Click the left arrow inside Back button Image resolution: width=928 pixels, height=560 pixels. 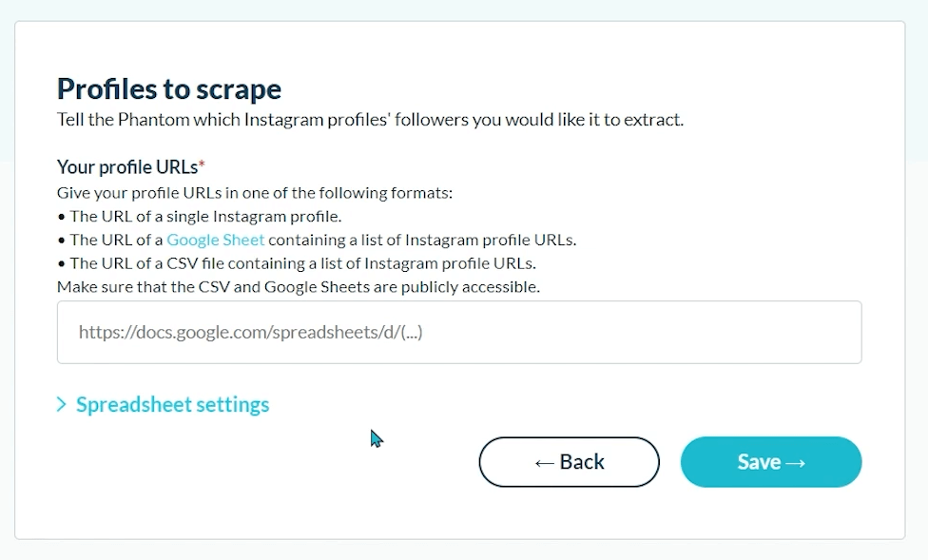click(x=545, y=463)
